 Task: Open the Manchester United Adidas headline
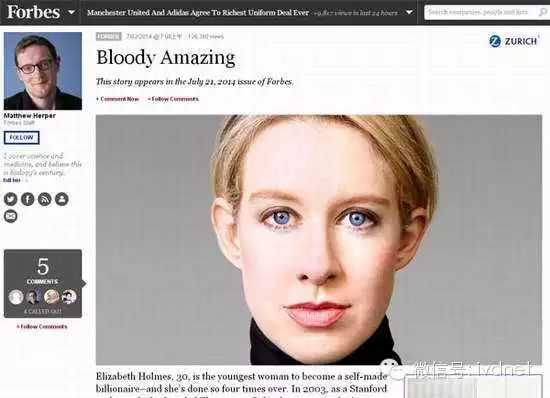point(198,13)
